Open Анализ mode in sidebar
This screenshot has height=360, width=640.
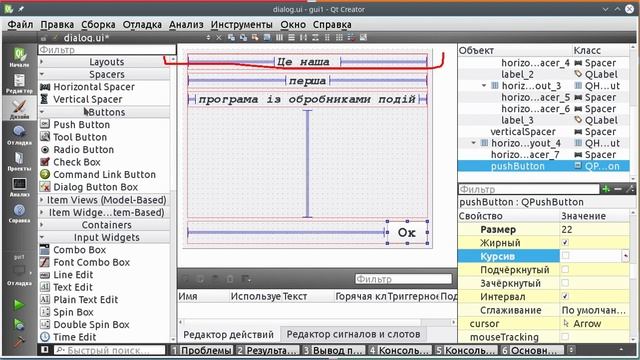[x=19, y=187]
